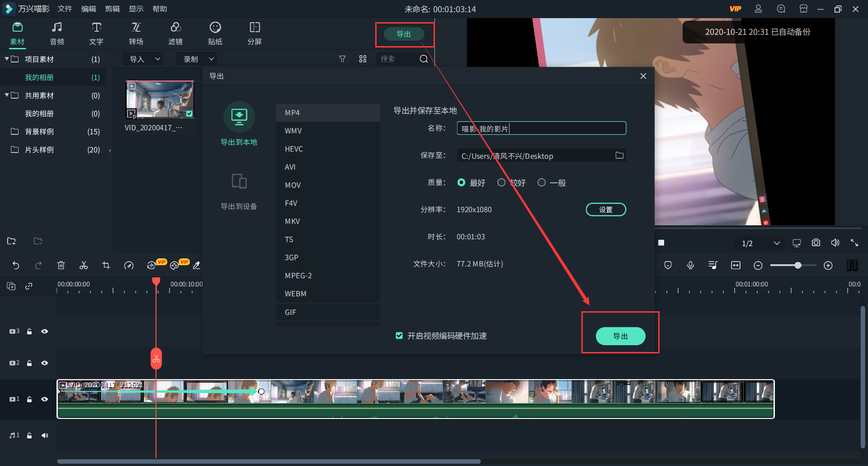This screenshot has width=868, height=466.
Task: Start voiceover recording with the microphone icon
Action: click(690, 265)
